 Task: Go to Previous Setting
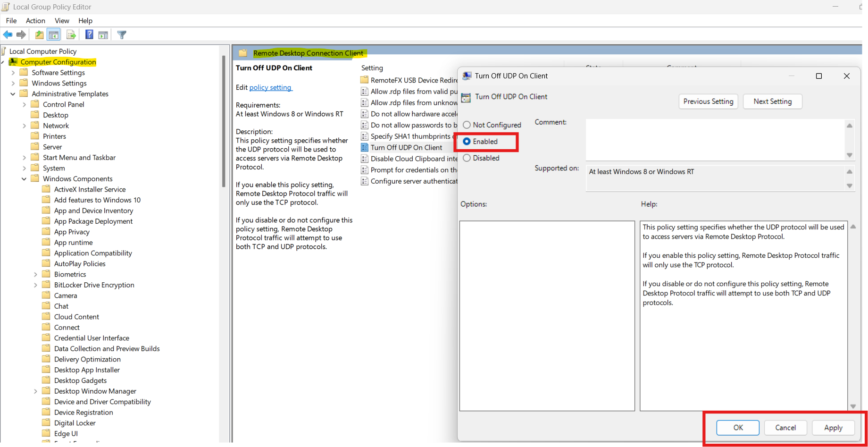(708, 101)
